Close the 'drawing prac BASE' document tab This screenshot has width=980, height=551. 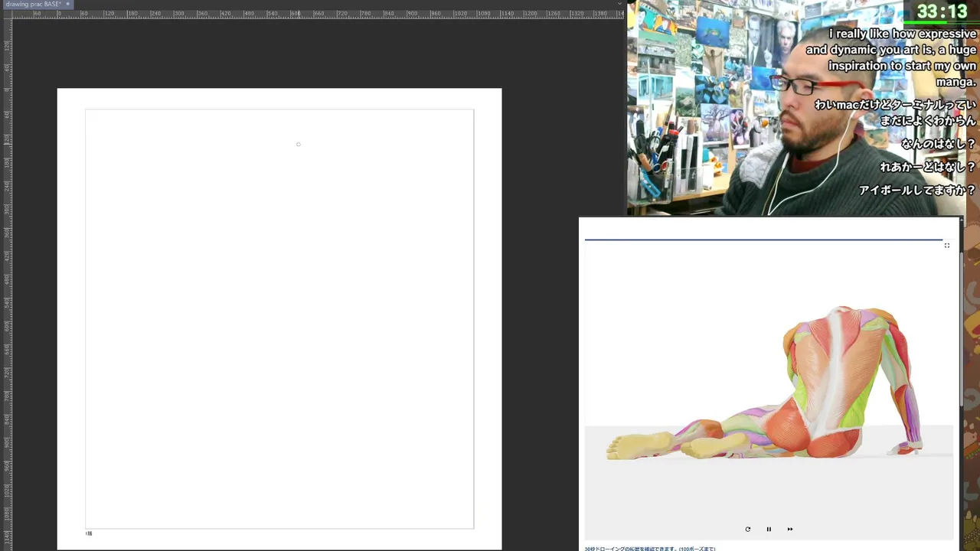pyautogui.click(x=67, y=4)
